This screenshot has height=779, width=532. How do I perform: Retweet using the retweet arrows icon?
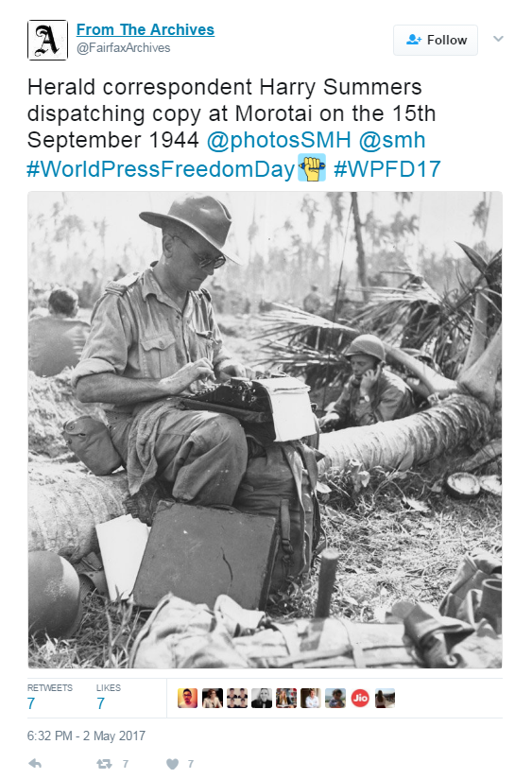point(104,764)
